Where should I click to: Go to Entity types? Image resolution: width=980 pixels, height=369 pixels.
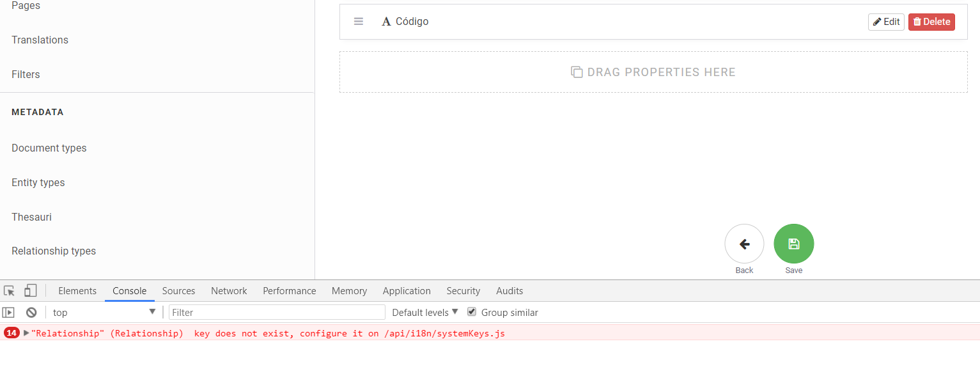[x=38, y=182]
